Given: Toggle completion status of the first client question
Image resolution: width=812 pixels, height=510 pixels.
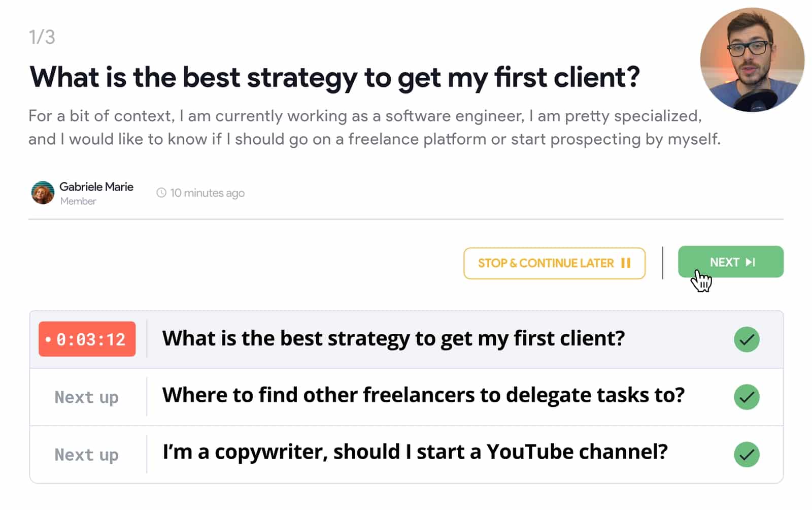Looking at the screenshot, I should point(746,339).
